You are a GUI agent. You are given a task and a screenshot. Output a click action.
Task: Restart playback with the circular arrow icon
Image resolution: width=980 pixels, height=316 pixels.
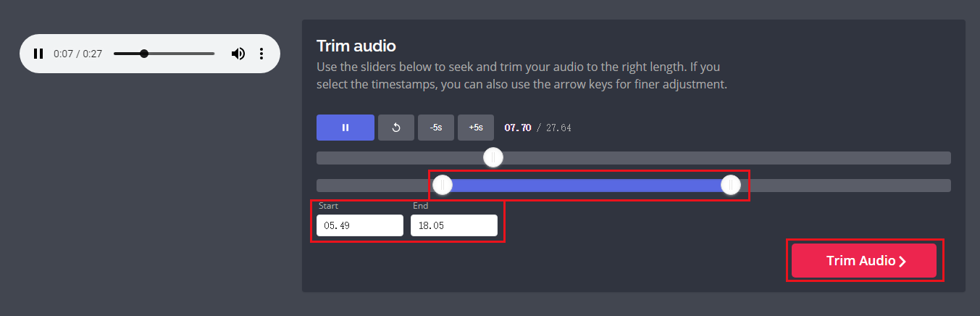tap(396, 128)
